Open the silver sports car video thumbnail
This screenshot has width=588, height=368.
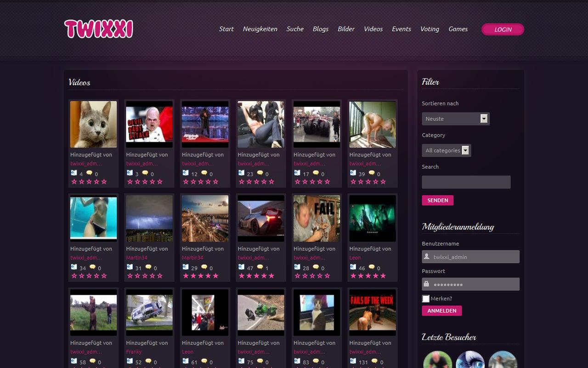click(x=261, y=218)
